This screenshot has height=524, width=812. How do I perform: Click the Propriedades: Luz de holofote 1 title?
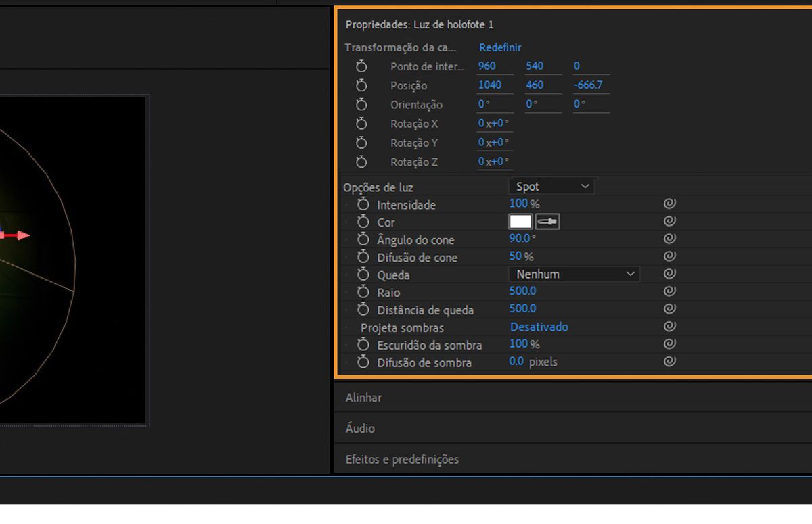(420, 24)
